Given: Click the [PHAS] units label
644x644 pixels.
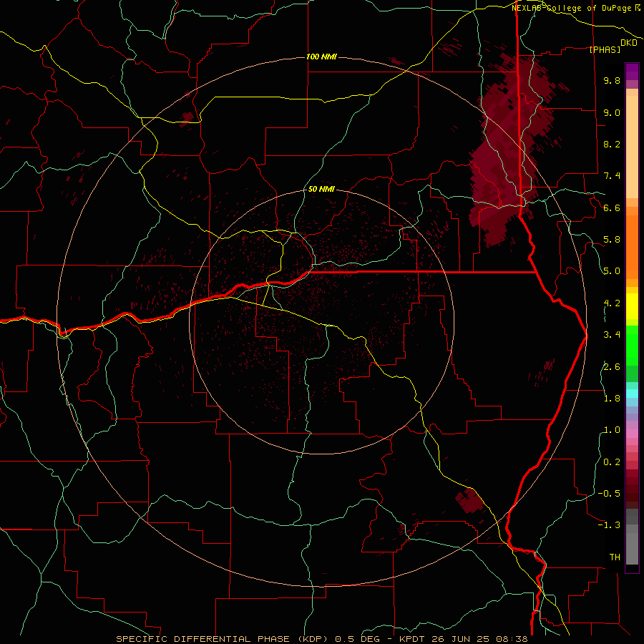Looking at the screenshot, I should coord(605,49).
